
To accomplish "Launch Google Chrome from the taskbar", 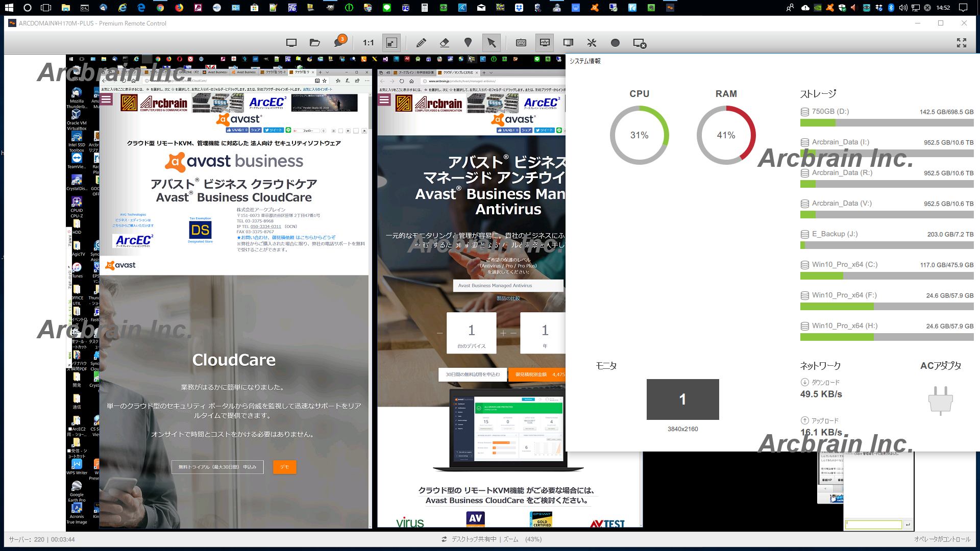I will 160,8.
